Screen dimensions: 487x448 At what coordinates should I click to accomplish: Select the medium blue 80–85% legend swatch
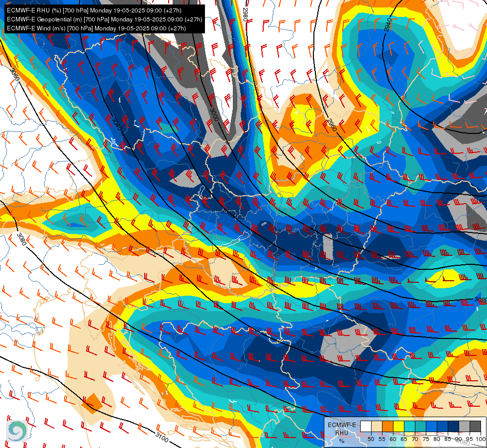coord(442,427)
